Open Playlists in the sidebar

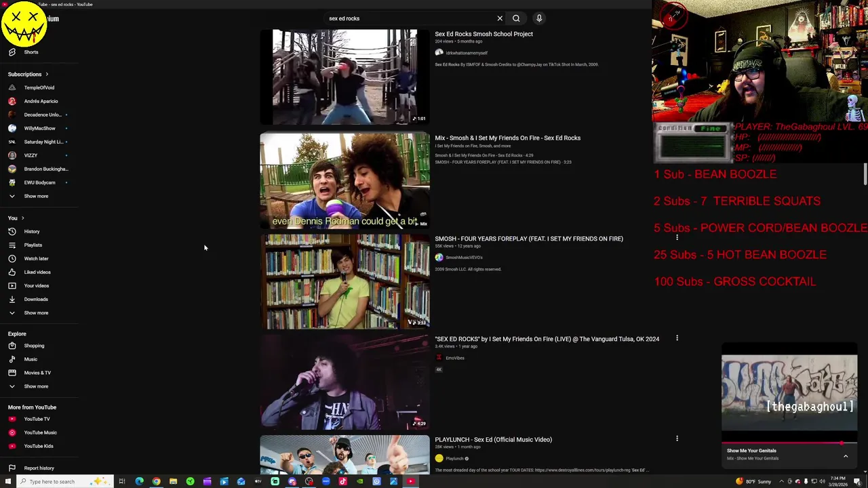(33, 245)
